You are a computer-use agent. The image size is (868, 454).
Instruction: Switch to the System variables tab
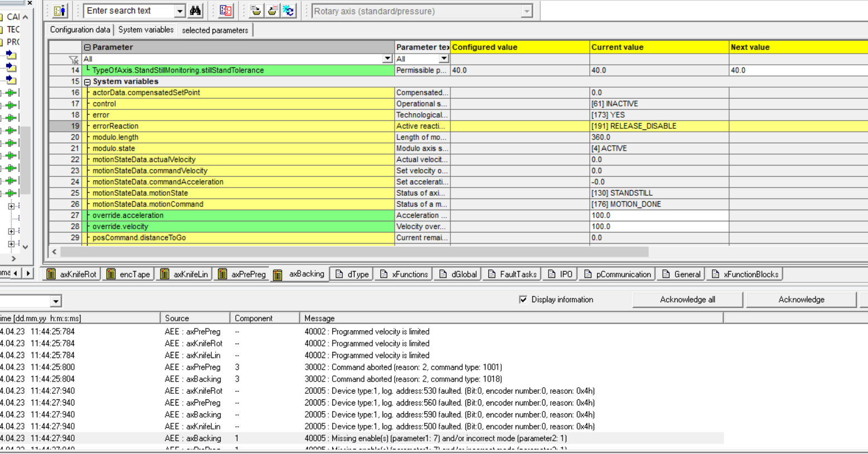click(x=146, y=30)
